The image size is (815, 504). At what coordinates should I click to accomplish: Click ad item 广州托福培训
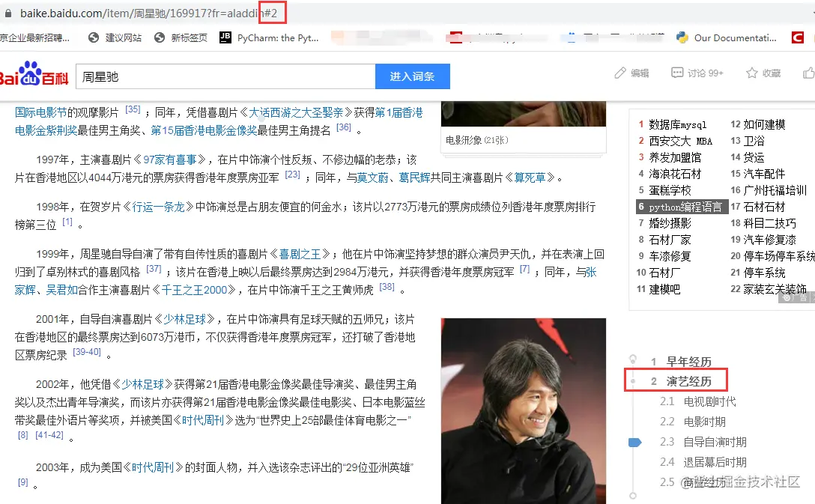775,191
